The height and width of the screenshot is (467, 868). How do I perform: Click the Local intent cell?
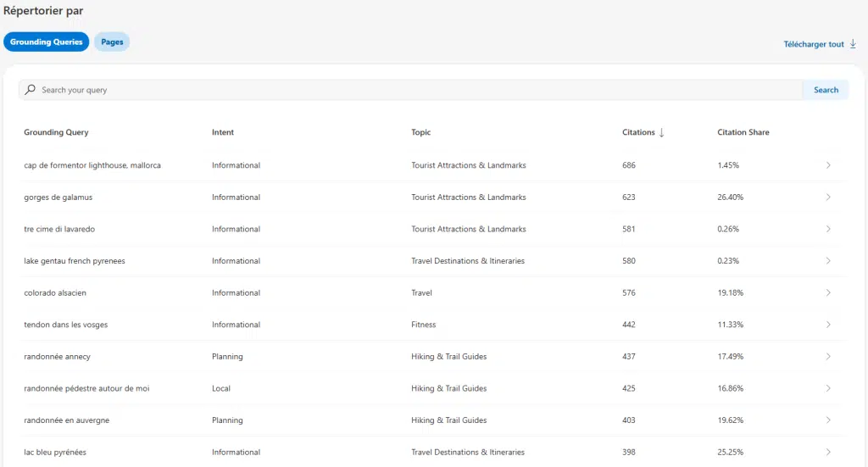pyautogui.click(x=221, y=388)
